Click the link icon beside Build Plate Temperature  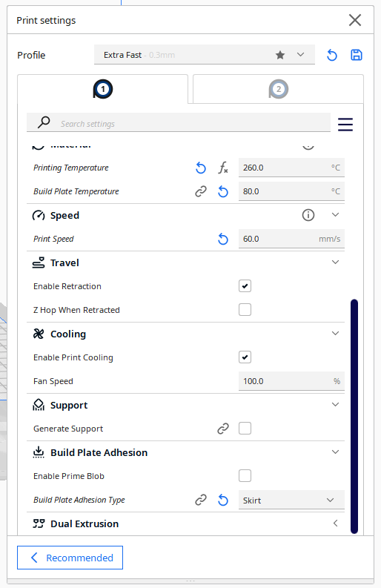pos(201,191)
